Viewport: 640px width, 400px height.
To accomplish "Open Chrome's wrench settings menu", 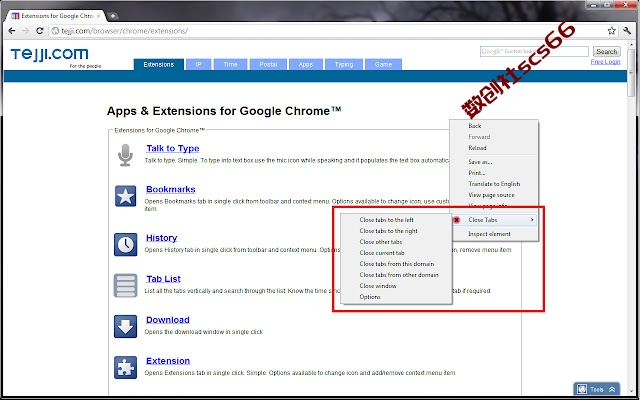I will pyautogui.click(x=627, y=31).
